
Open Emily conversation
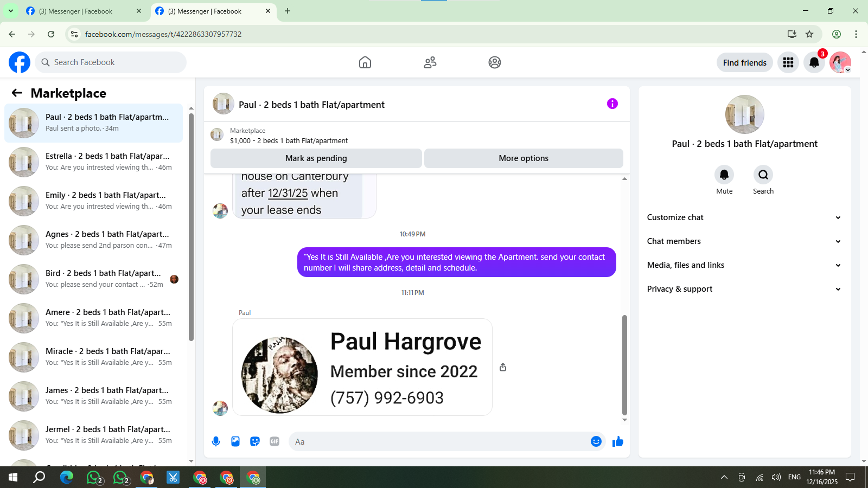coord(93,201)
